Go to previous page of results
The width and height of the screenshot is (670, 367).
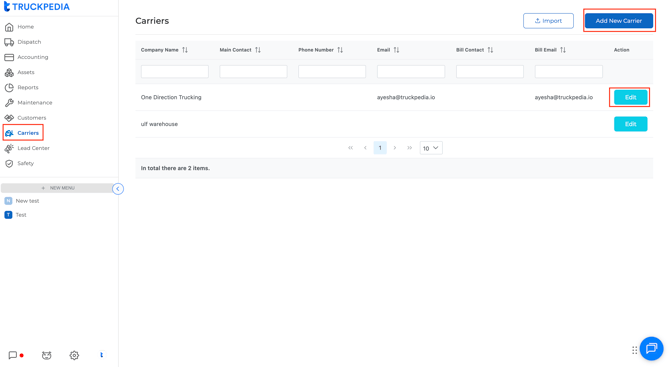(x=365, y=148)
